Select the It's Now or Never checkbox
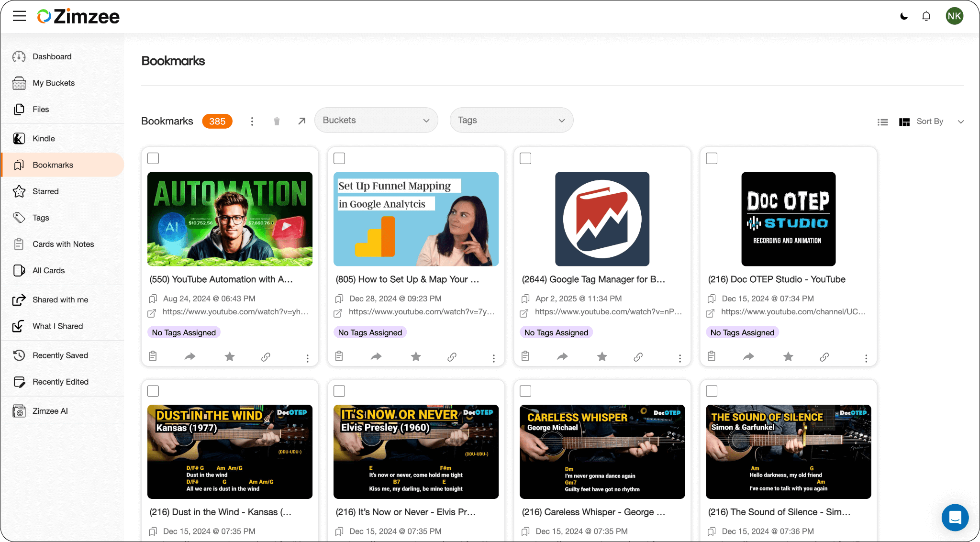Viewport: 980px width, 542px height. [x=339, y=391]
